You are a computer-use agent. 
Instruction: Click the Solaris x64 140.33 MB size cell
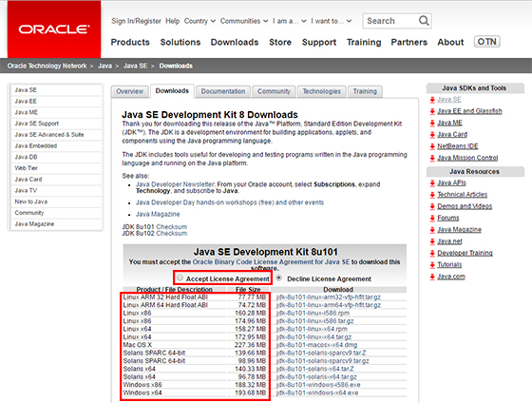click(x=251, y=369)
